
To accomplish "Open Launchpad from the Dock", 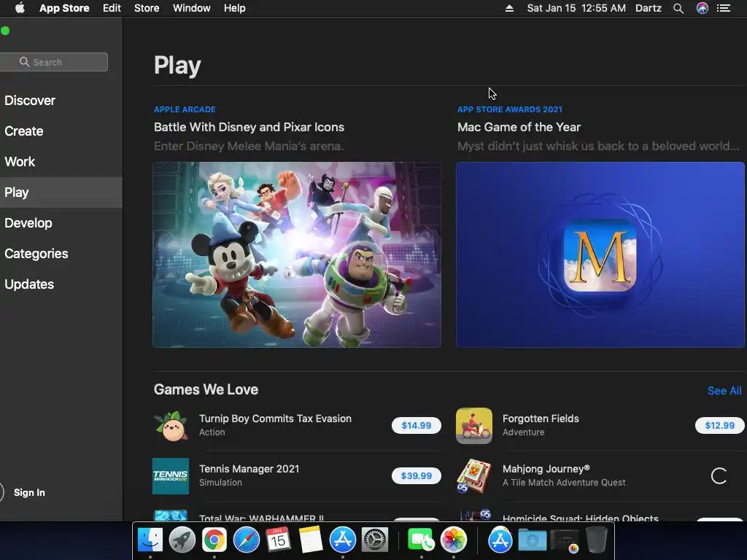I will pos(182,540).
